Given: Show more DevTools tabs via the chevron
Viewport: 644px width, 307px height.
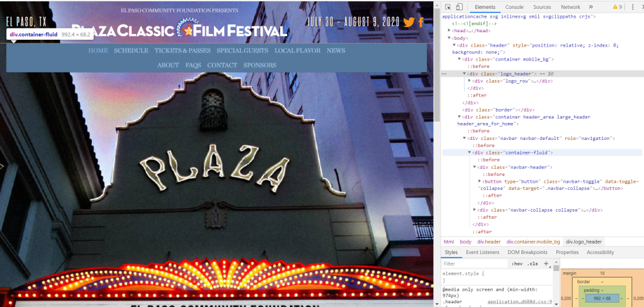Looking at the screenshot, I should (591, 7).
